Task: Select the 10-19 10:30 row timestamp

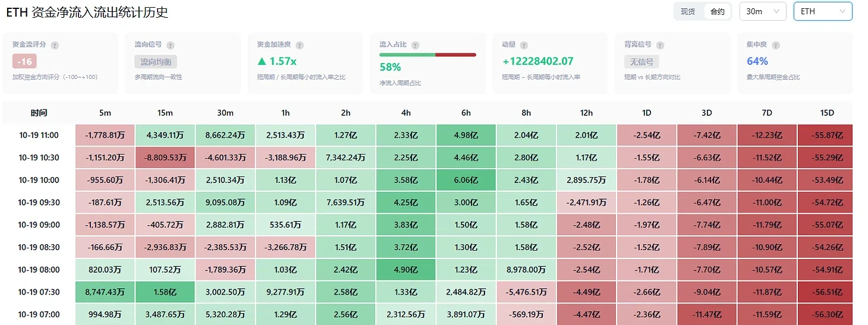Action: (x=39, y=157)
